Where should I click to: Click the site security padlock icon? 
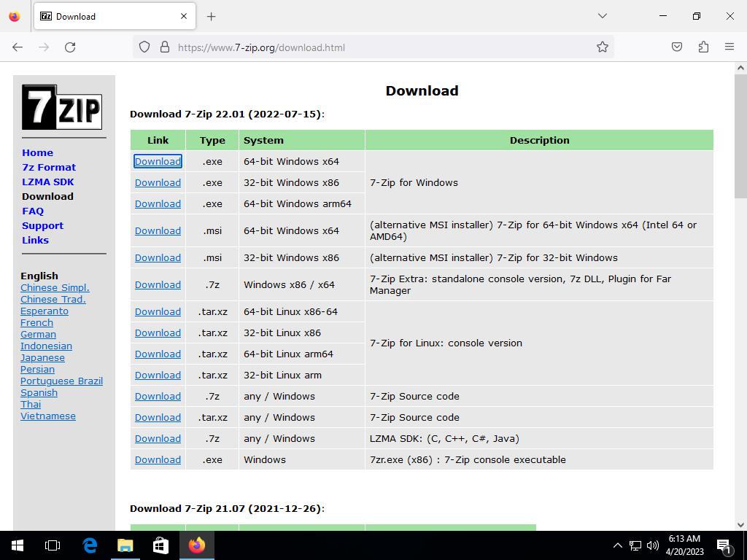(165, 47)
